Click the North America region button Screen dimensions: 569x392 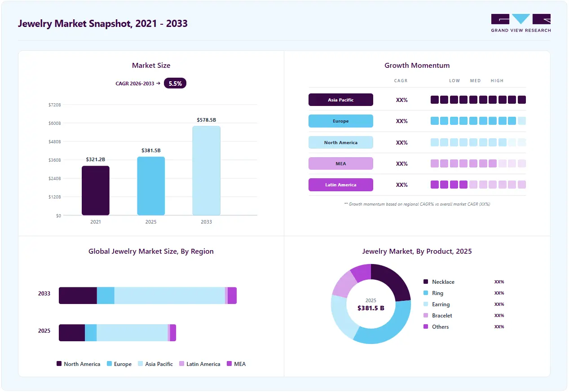(341, 142)
